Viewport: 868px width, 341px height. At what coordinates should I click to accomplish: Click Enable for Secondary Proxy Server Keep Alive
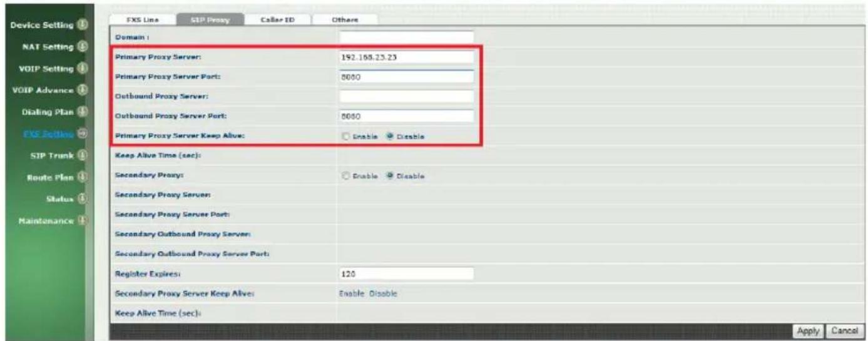pyautogui.click(x=352, y=293)
